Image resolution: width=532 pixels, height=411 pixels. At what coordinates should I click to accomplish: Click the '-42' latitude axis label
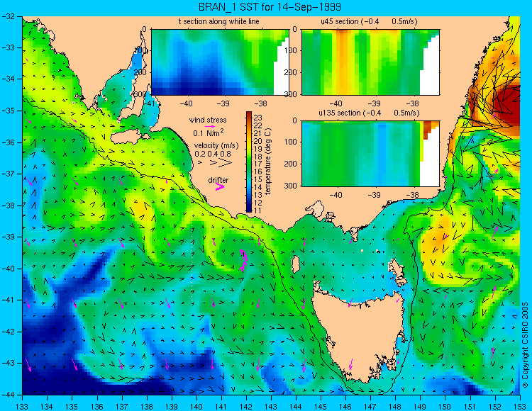[8, 332]
